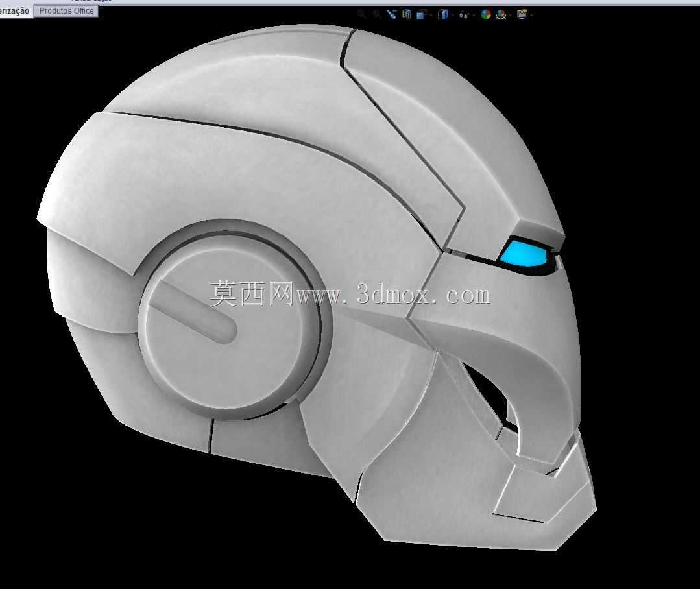
Task: Expand the dropdown arrow beside View Settings
Action: pos(532,15)
